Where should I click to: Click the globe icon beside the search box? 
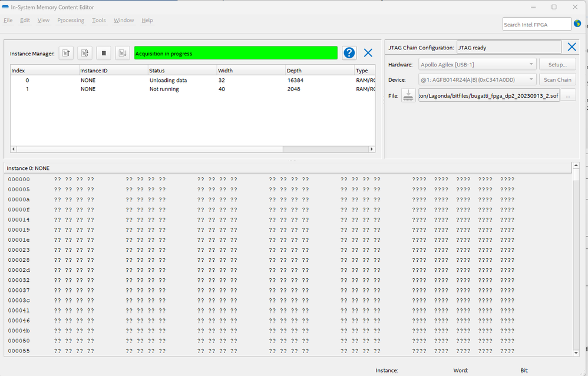577,24
